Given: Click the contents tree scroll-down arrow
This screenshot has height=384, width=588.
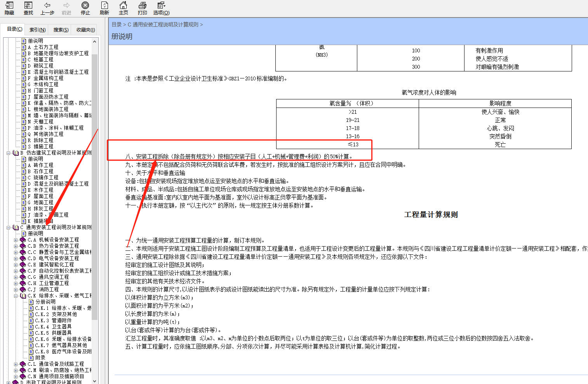Looking at the screenshot, I should pos(94,381).
